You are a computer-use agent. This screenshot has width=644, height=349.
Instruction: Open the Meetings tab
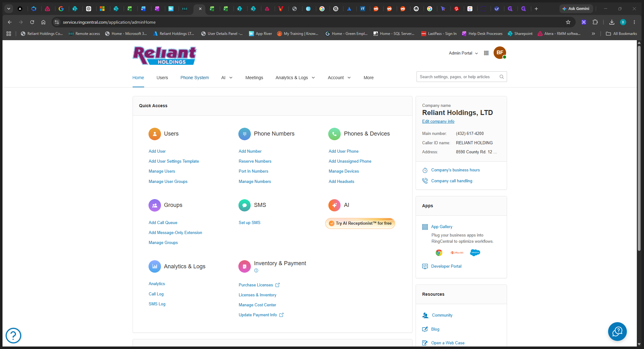254,78
